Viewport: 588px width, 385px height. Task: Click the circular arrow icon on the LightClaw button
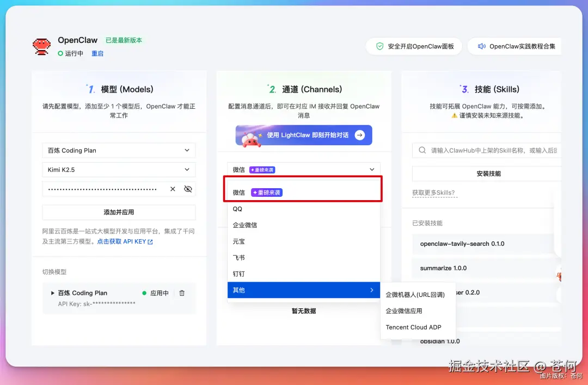click(358, 134)
